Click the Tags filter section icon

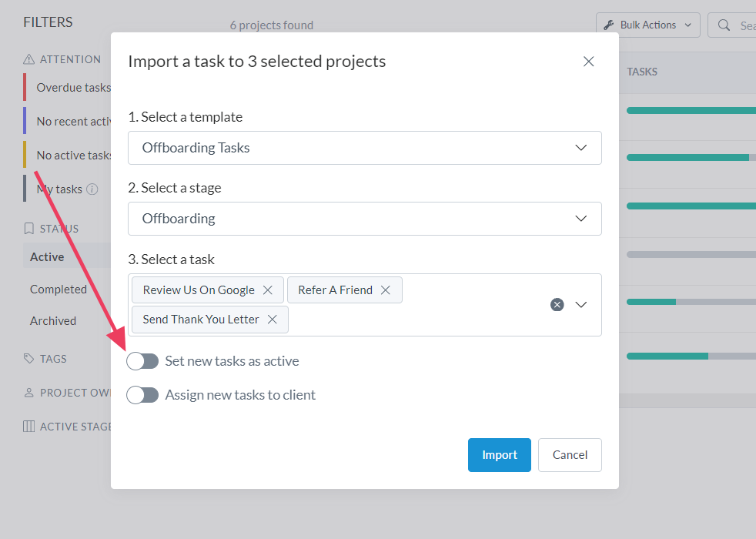28,359
